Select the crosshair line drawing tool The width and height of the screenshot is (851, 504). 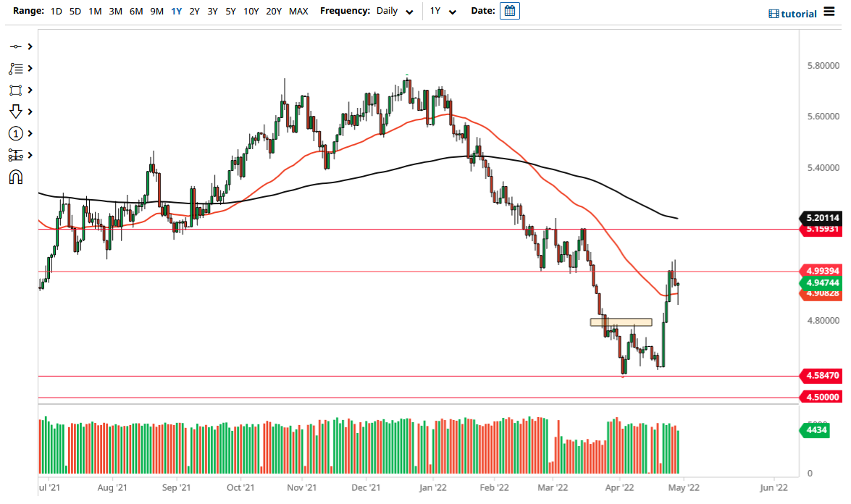click(x=16, y=46)
